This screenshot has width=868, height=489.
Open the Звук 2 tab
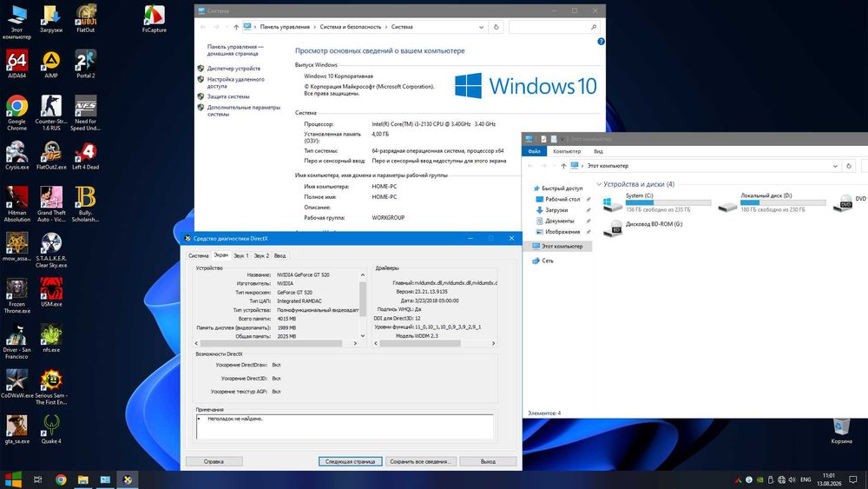261,256
